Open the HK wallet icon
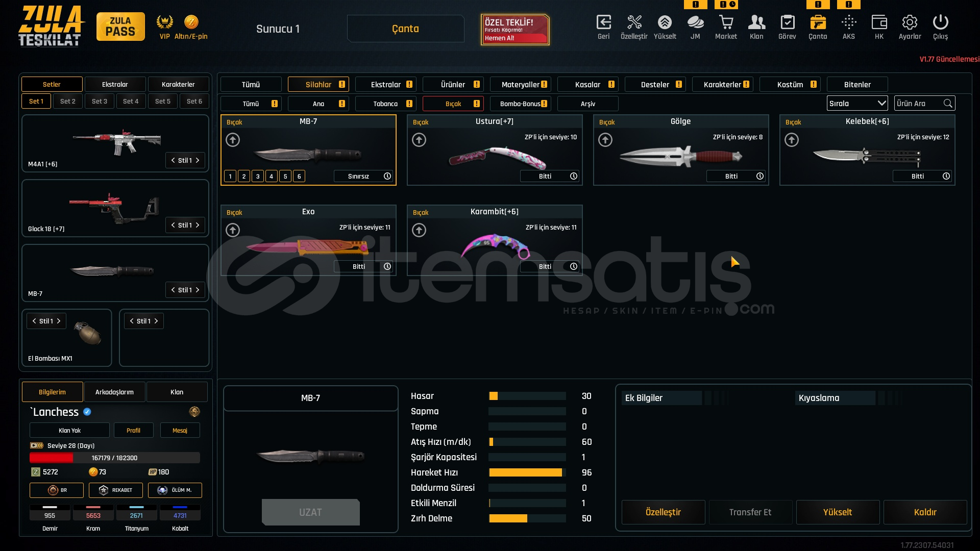This screenshot has height=551, width=980. (x=879, y=22)
